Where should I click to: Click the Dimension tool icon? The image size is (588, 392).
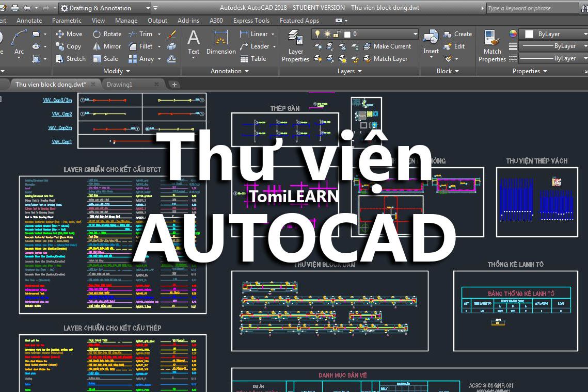click(x=221, y=40)
